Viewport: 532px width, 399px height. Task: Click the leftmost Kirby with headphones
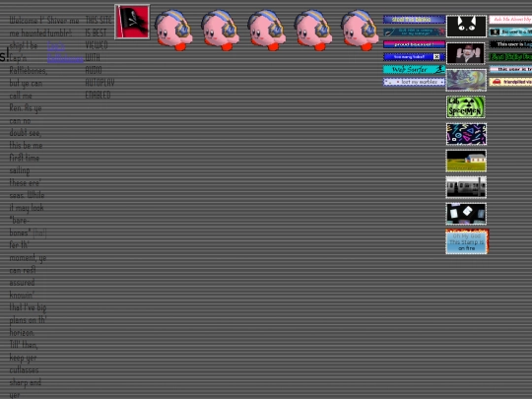click(x=173, y=30)
